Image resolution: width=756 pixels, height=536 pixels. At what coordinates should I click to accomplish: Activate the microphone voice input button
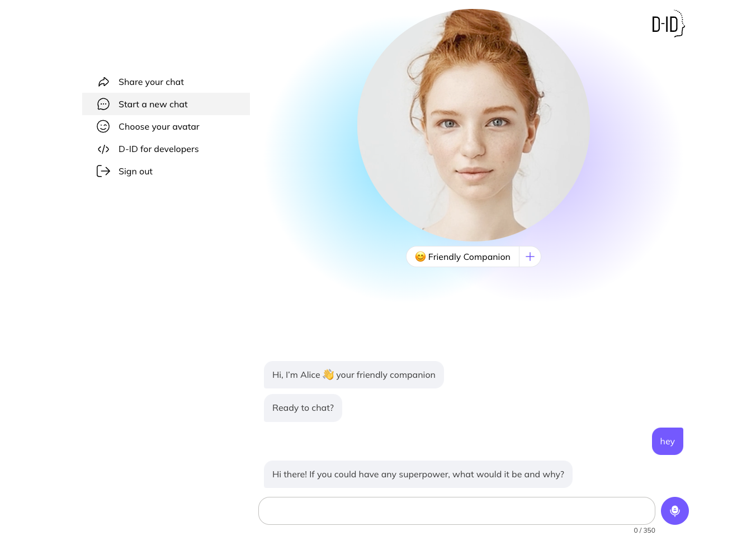(x=675, y=511)
